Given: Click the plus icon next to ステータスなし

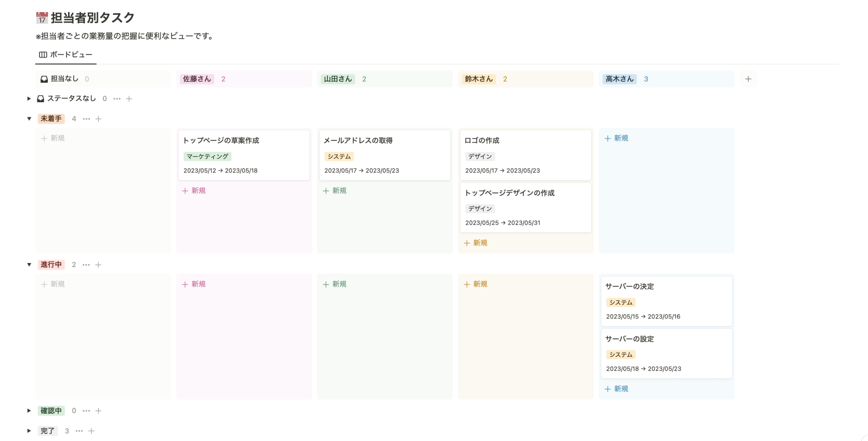Looking at the screenshot, I should click(129, 98).
